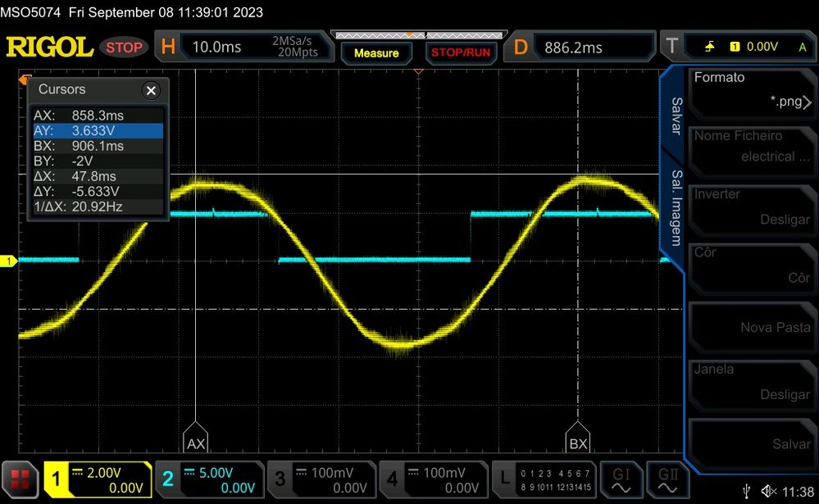Click the trigger level 0.00V value
The height and width of the screenshot is (504, 819).
(762, 47)
